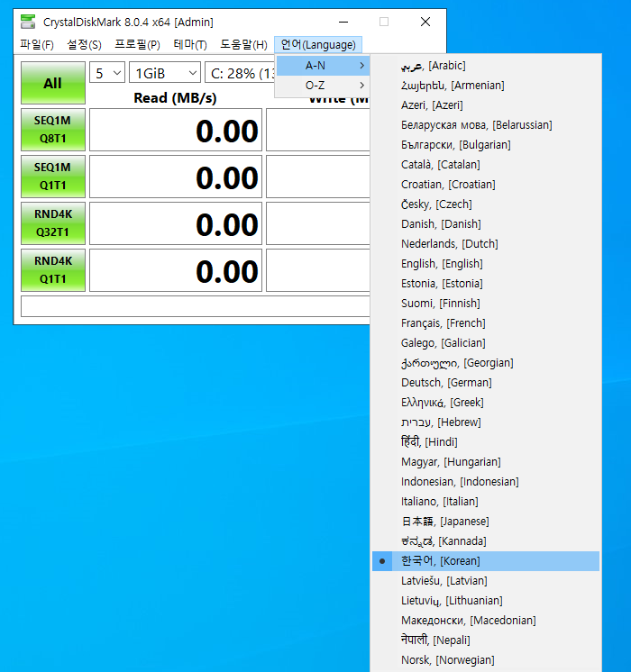
Task: Click the Read (MB/s) column header
Action: [175, 97]
